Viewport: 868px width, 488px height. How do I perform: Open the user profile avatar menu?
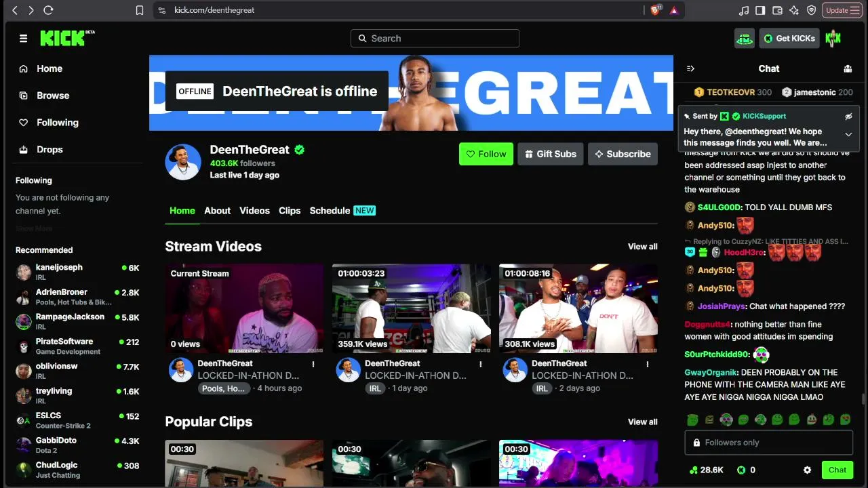[x=833, y=39]
